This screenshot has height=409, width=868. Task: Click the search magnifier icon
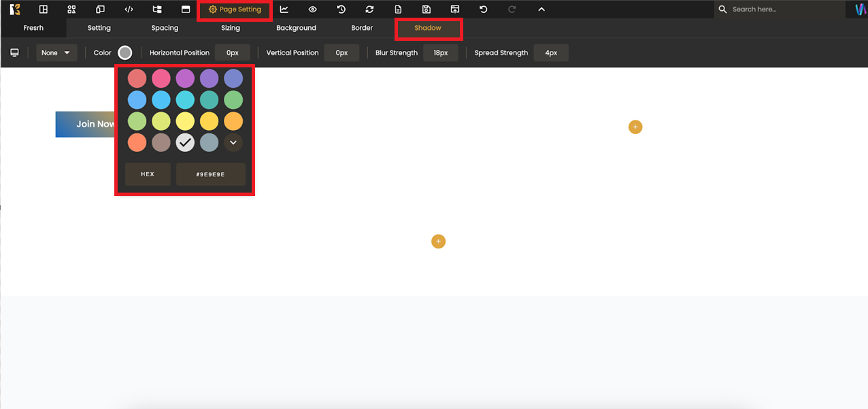coord(723,10)
